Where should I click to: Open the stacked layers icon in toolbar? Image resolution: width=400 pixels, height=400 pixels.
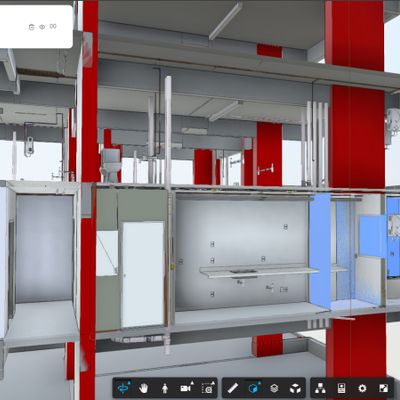point(274,388)
